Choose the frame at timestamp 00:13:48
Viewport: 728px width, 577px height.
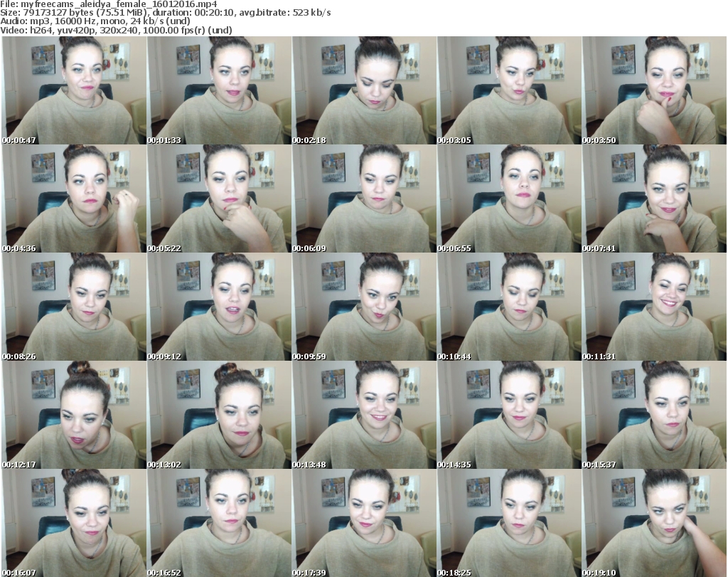tap(364, 415)
